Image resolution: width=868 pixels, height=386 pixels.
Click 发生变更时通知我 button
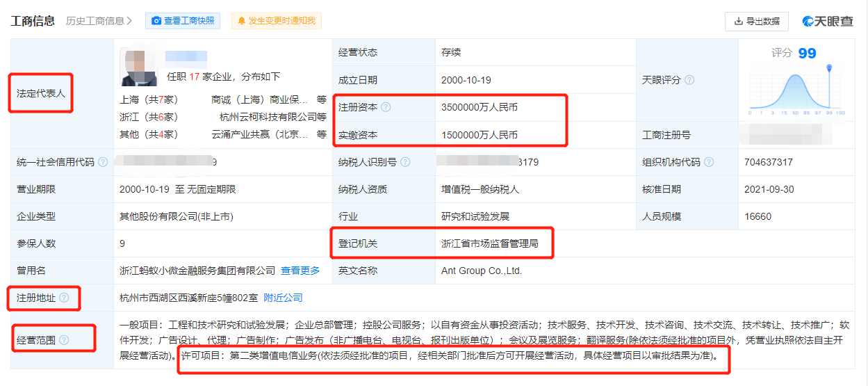click(276, 21)
